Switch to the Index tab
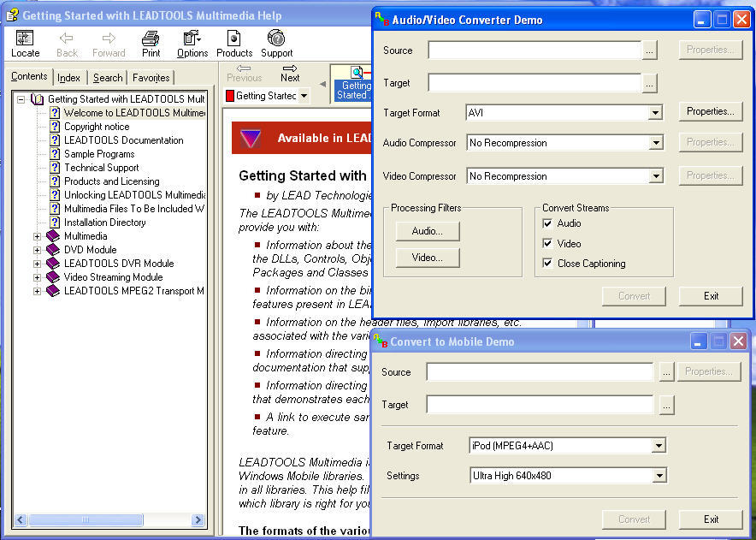 click(x=68, y=78)
